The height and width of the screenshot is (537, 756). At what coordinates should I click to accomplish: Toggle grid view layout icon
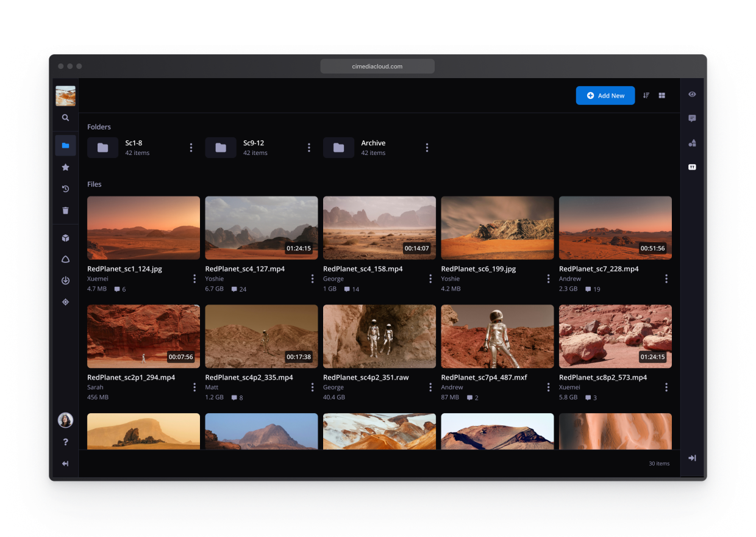662,96
